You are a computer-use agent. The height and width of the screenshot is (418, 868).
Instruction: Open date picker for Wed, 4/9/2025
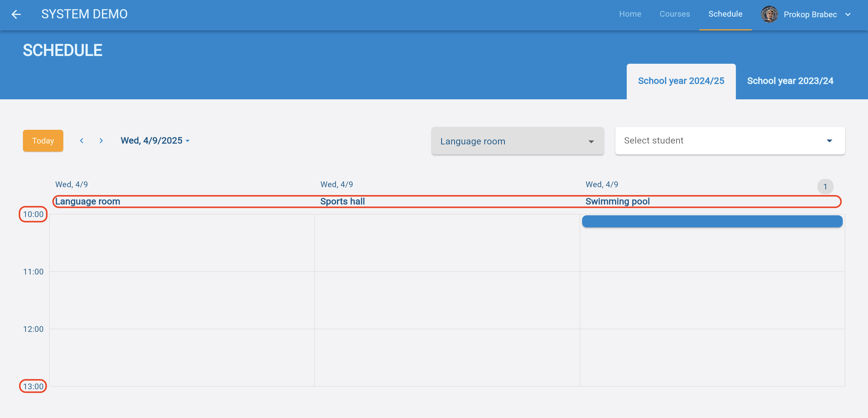tap(155, 141)
